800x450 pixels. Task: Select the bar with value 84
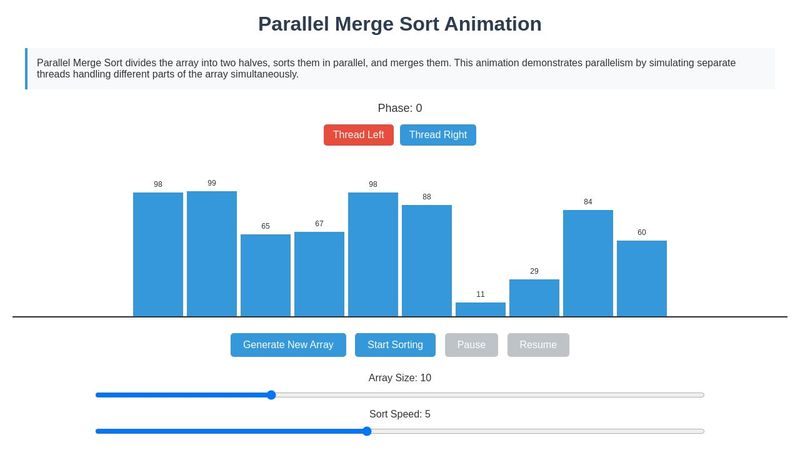click(588, 263)
